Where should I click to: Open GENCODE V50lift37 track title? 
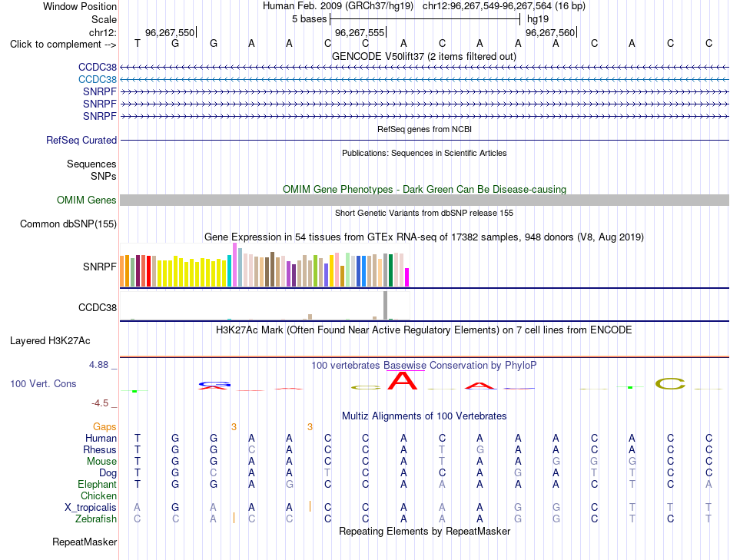pos(424,56)
